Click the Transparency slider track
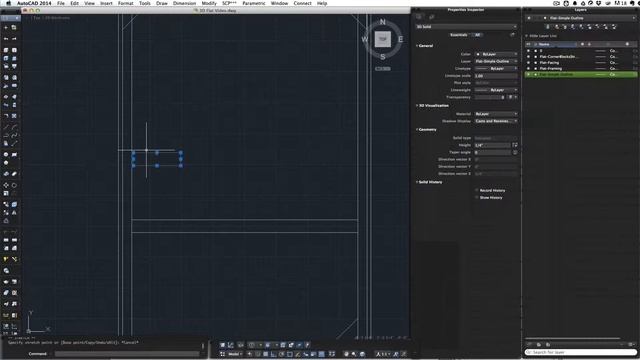This screenshot has width=640, height=360. (x=488, y=97)
